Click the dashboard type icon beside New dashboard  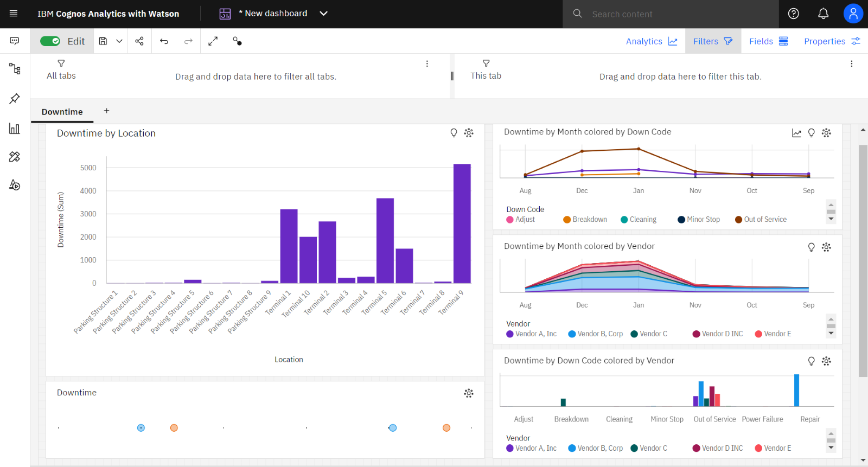(225, 14)
